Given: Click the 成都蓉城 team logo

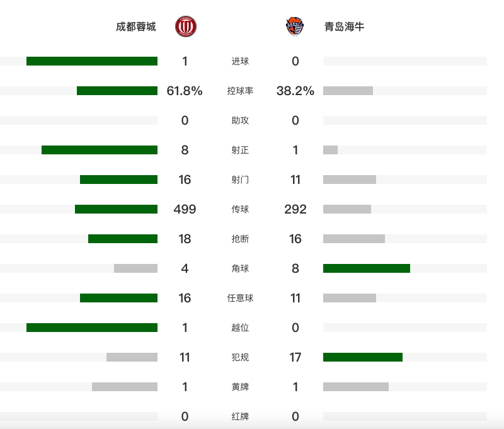Looking at the screenshot, I should tap(185, 26).
